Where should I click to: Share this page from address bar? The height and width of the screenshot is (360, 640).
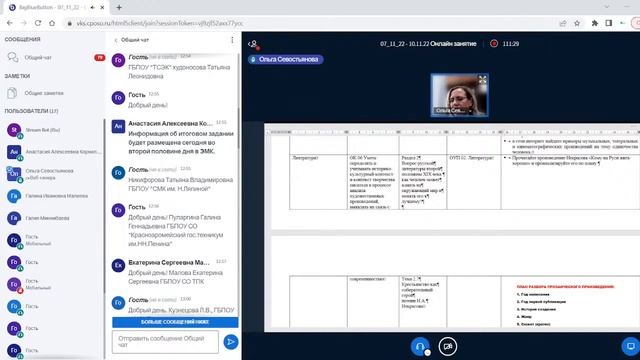[563, 23]
